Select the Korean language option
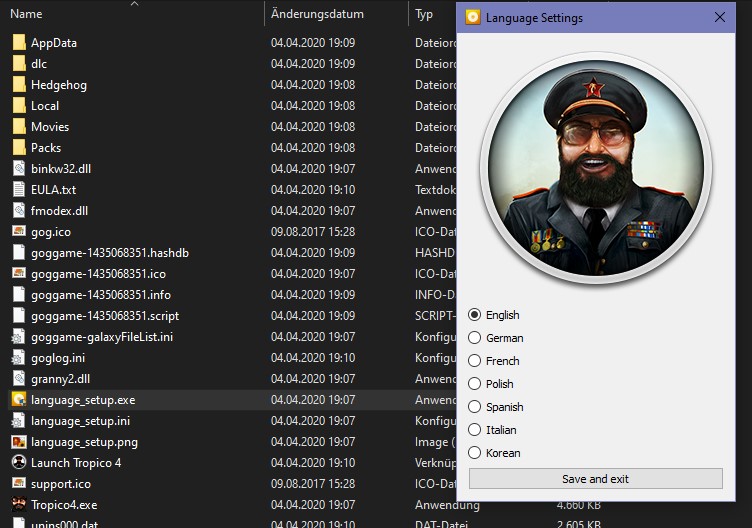This screenshot has width=752, height=528. tap(494, 453)
